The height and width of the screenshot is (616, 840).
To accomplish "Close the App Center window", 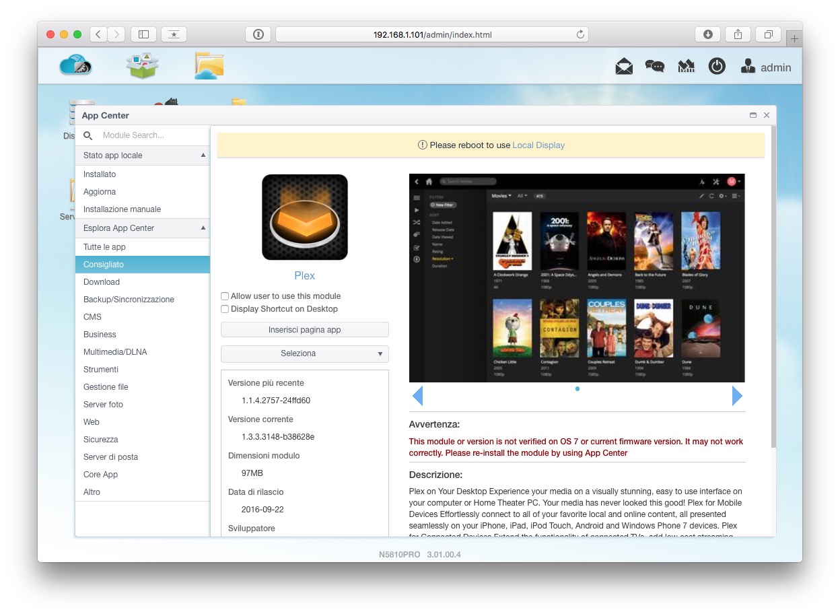I will [767, 115].
